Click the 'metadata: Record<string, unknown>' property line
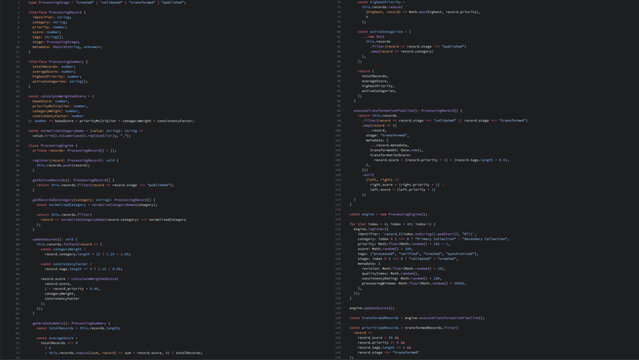Screen dimensions: 639x360 [67, 47]
